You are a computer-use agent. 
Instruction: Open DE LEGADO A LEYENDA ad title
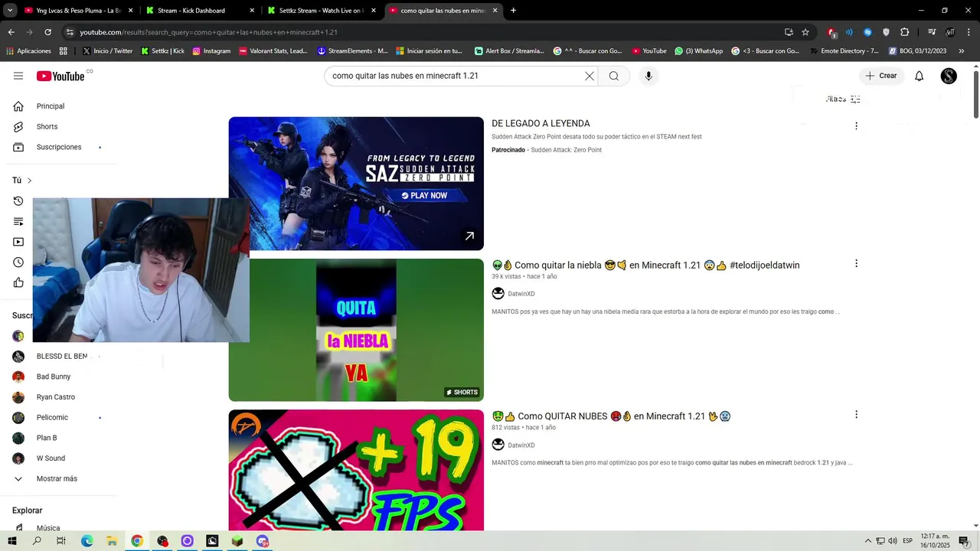tap(541, 123)
